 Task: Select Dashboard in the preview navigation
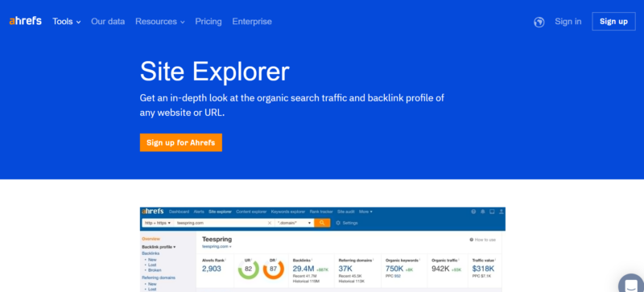click(179, 212)
